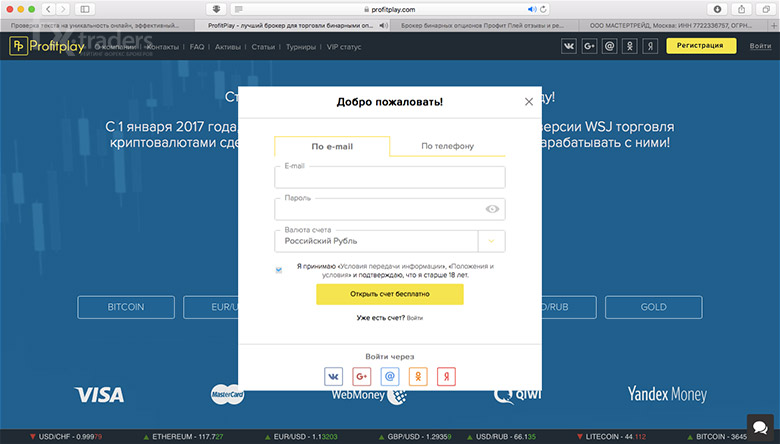The height and width of the screenshot is (444, 780).
Task: Click the Войти link in header
Action: coord(760,46)
